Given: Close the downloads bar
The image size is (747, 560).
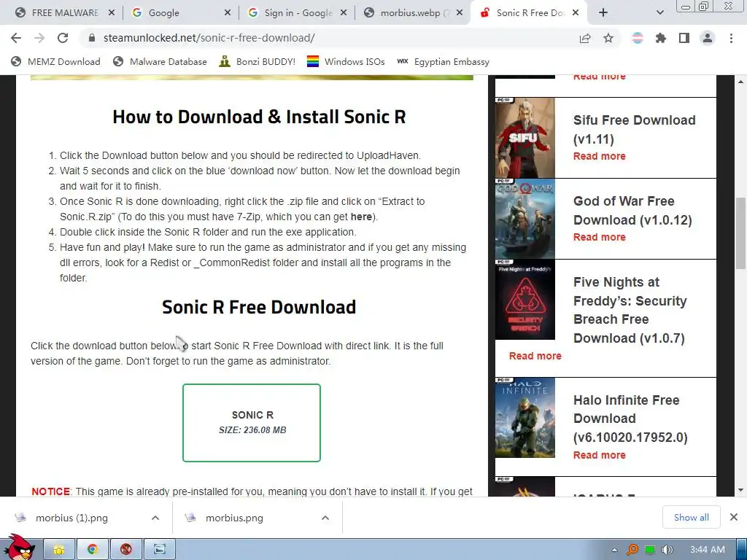Looking at the screenshot, I should [734, 517].
